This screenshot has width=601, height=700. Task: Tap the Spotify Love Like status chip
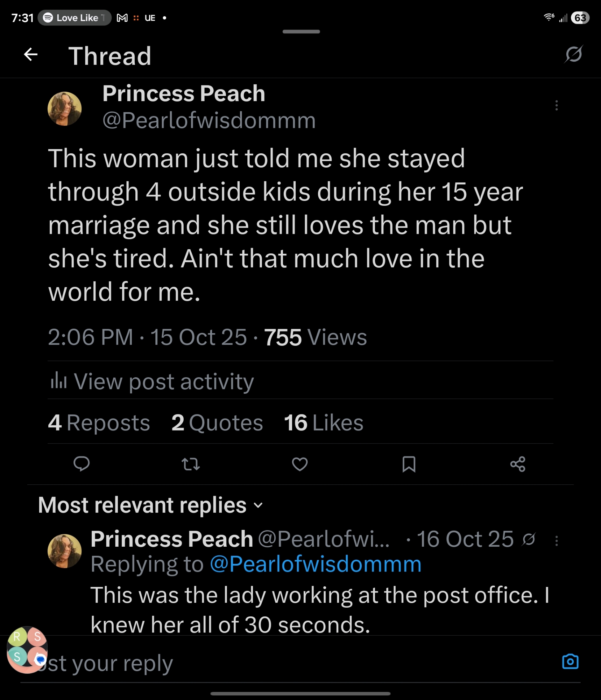coord(75,18)
